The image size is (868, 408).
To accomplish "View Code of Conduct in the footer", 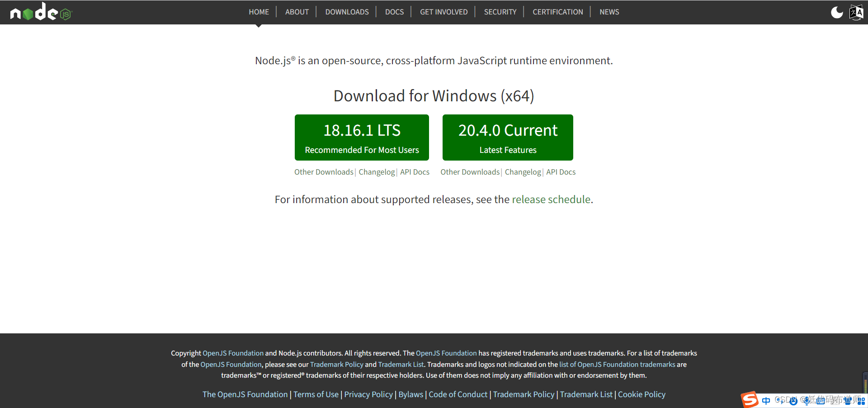I will (458, 394).
